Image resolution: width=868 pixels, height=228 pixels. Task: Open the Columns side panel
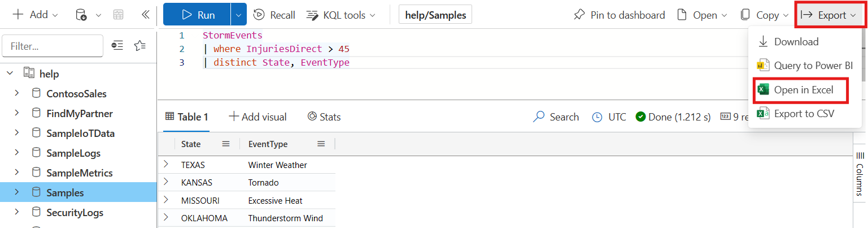coord(860,173)
